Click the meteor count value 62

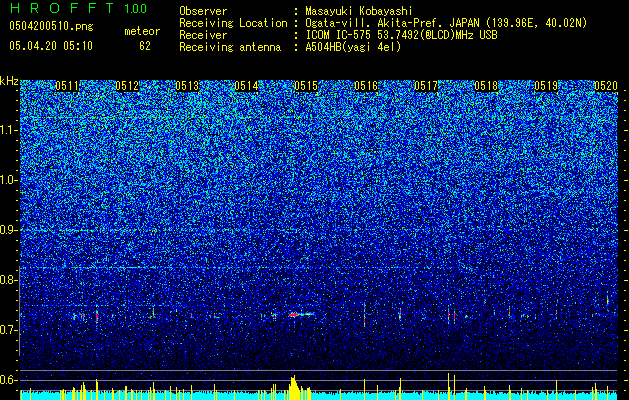pyautogui.click(x=145, y=46)
